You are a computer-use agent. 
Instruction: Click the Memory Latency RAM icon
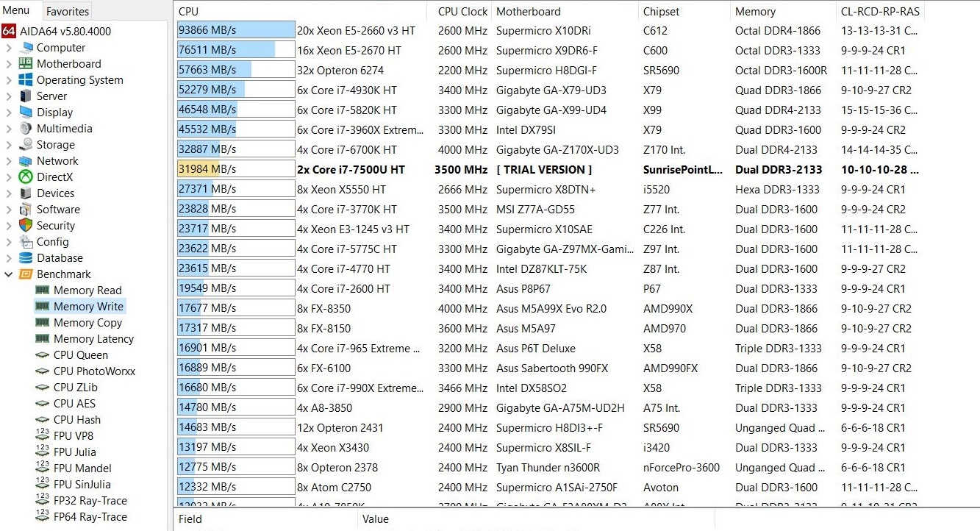tap(42, 339)
